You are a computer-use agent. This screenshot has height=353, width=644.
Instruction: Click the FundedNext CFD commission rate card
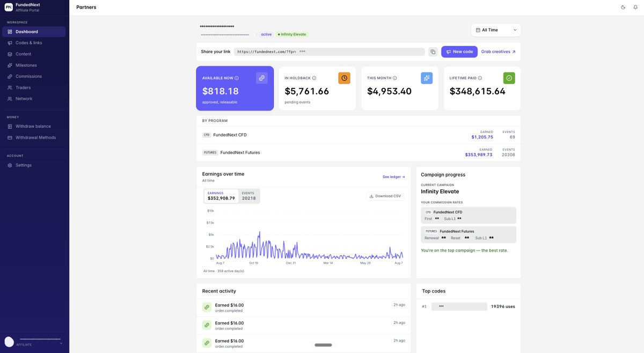click(469, 215)
